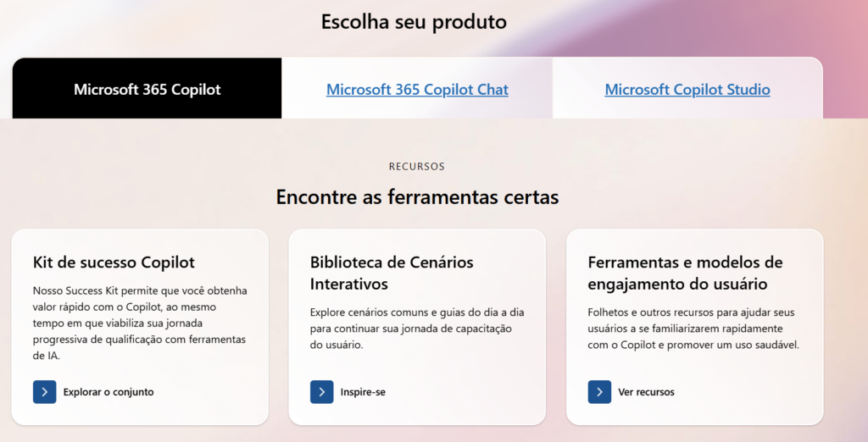Click the Explore cenários comuns description text

(x=417, y=329)
